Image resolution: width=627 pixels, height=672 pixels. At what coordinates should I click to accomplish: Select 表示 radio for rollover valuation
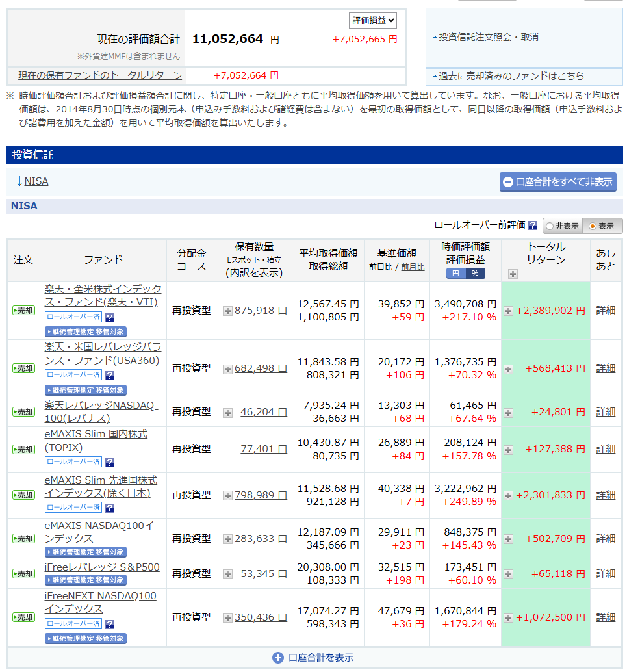click(x=602, y=226)
